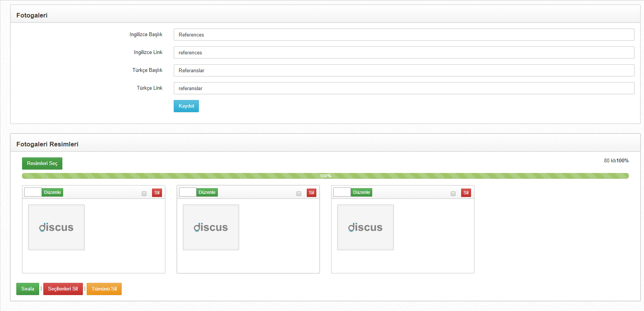The image size is (644, 311).
Task: Open the second discus thumbnail
Action: pos(211,227)
